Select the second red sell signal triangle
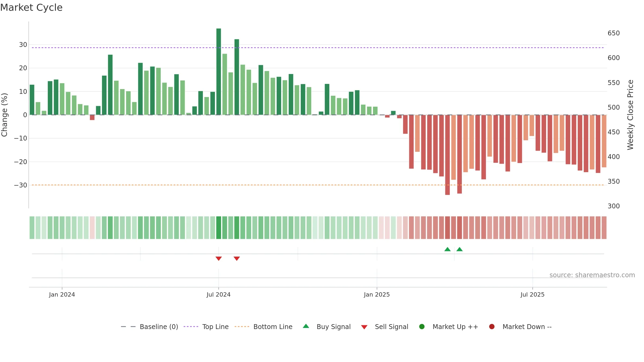This screenshot has height=362, width=644. [x=237, y=258]
